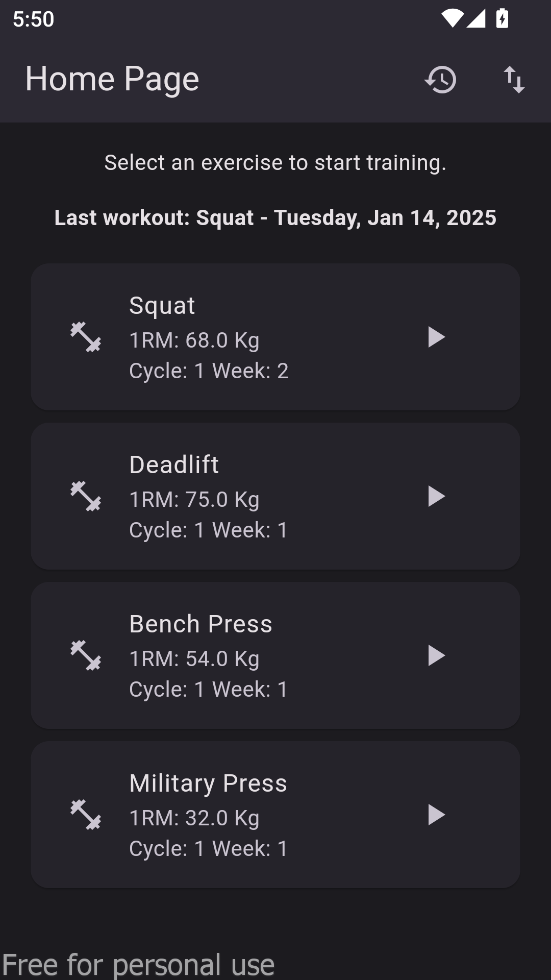The height and width of the screenshot is (980, 551).
Task: Tap Bench Press 1RM 54.0 Kg text
Action: [x=194, y=659]
